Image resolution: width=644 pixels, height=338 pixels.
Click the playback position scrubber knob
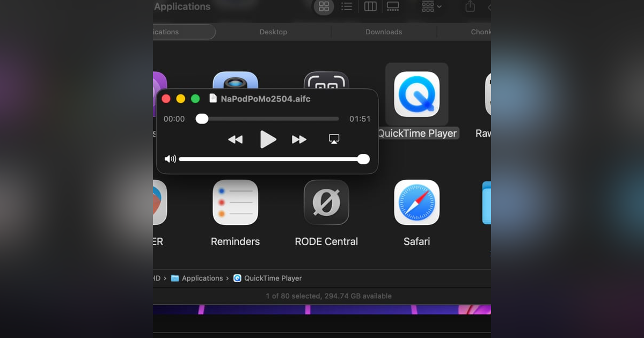point(202,119)
